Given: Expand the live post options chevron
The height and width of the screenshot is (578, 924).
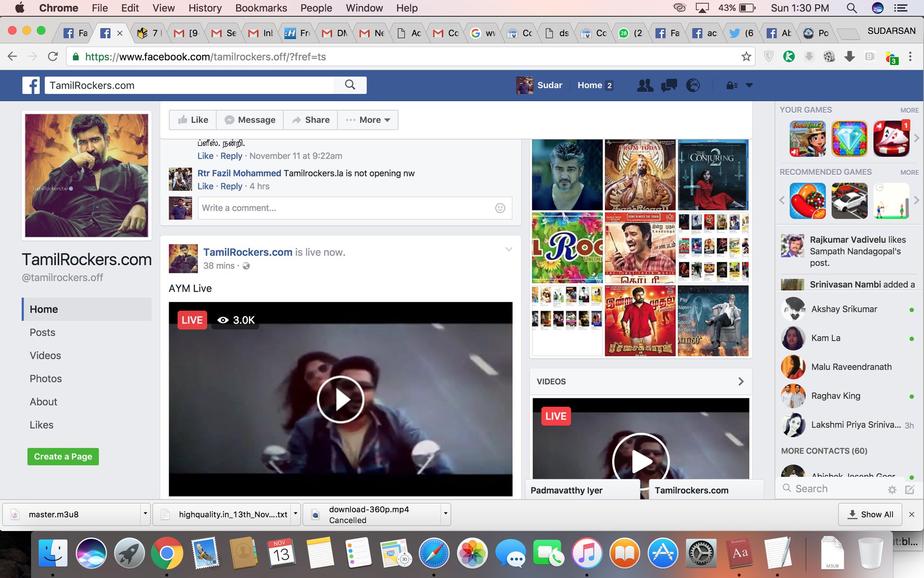Looking at the screenshot, I should tap(508, 249).
